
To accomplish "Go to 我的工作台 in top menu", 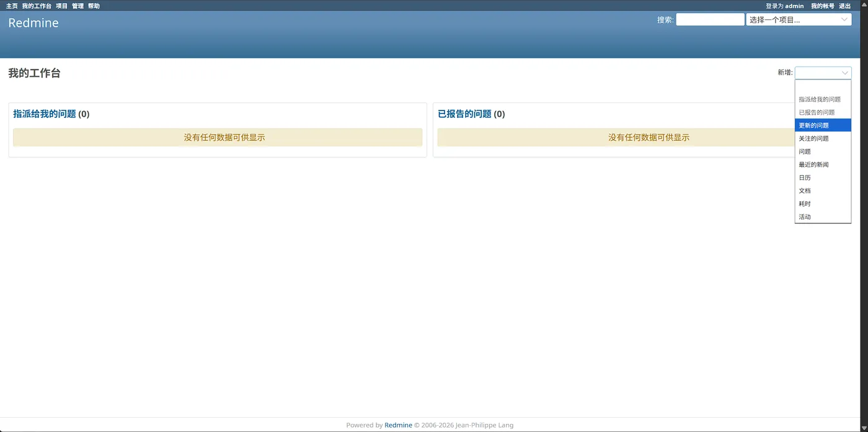I will (x=37, y=6).
